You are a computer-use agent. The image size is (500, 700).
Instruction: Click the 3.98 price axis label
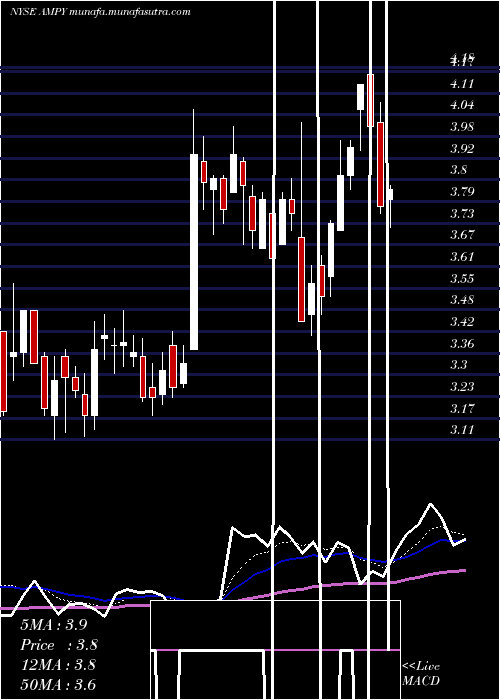(x=462, y=127)
